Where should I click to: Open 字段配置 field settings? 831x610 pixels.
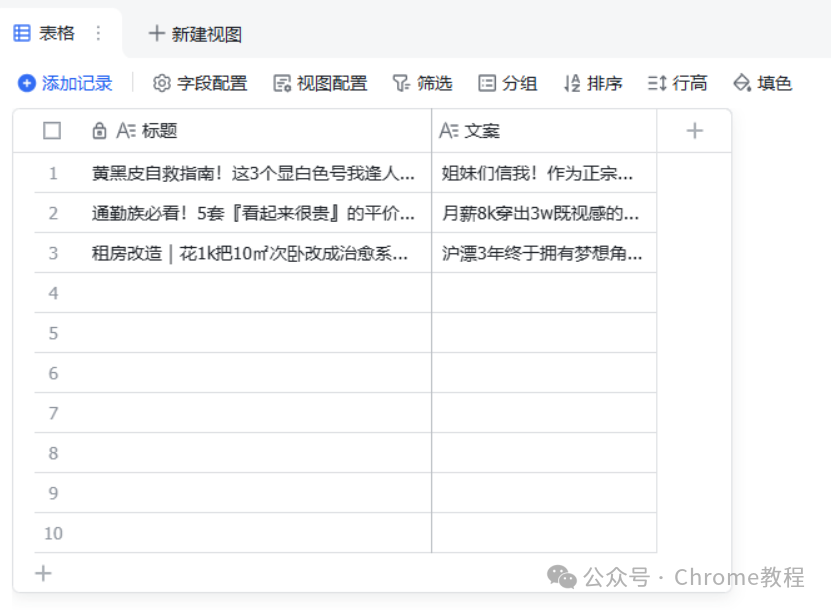point(200,83)
